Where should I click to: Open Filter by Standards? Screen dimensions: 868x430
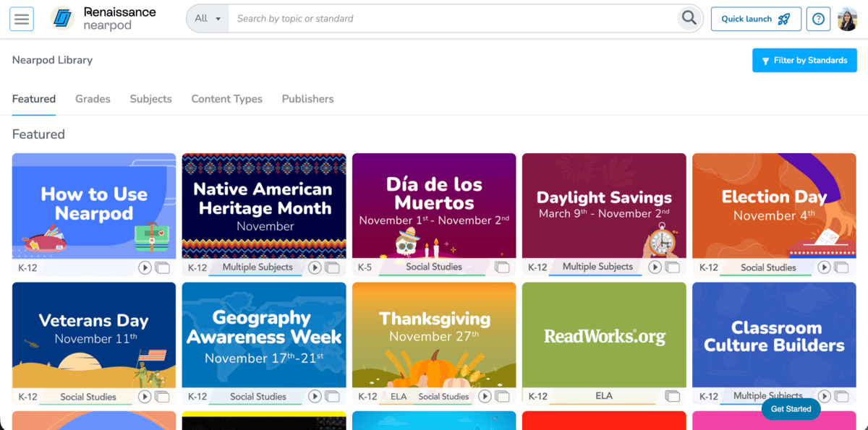tap(804, 60)
